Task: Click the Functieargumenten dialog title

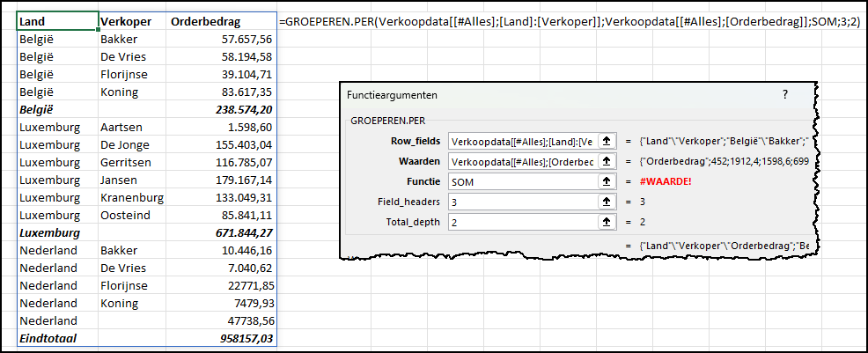Action: [392, 95]
